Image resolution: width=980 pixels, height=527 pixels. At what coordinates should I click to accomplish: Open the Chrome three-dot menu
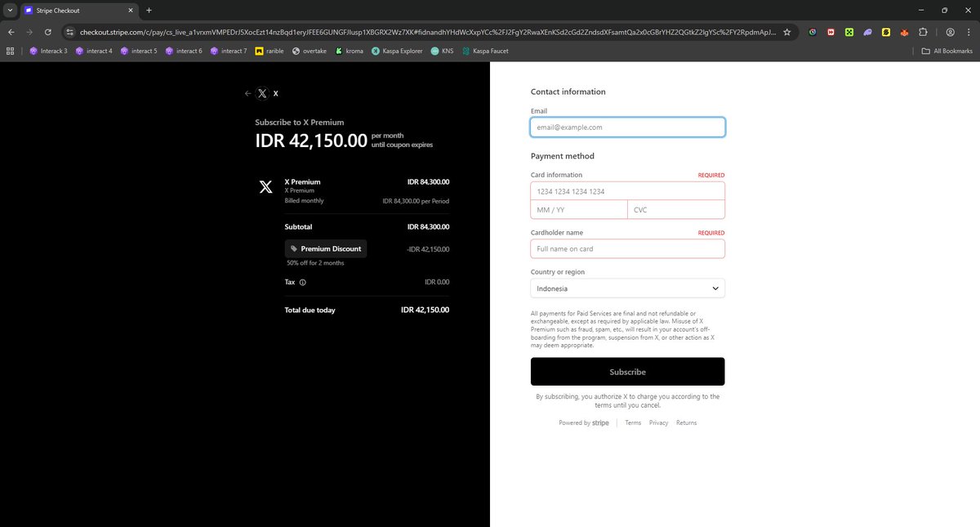click(x=969, y=33)
